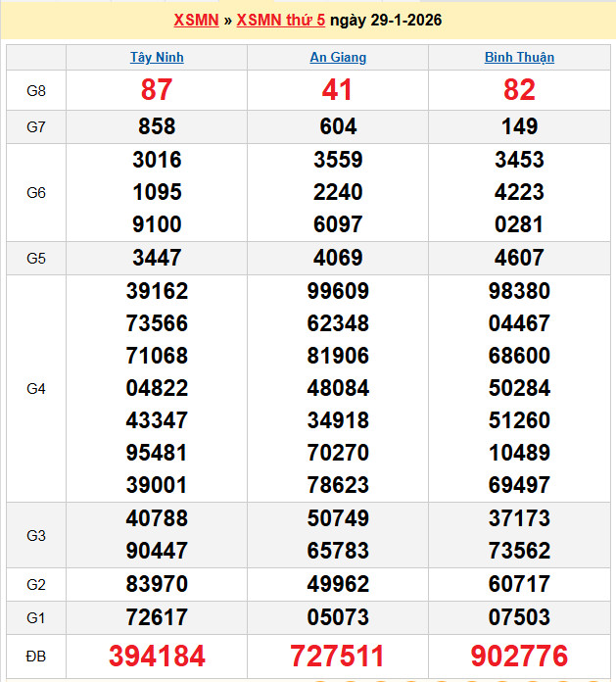This screenshot has width=616, height=682.
Task: Select the G6 number 9100
Action: click(157, 224)
